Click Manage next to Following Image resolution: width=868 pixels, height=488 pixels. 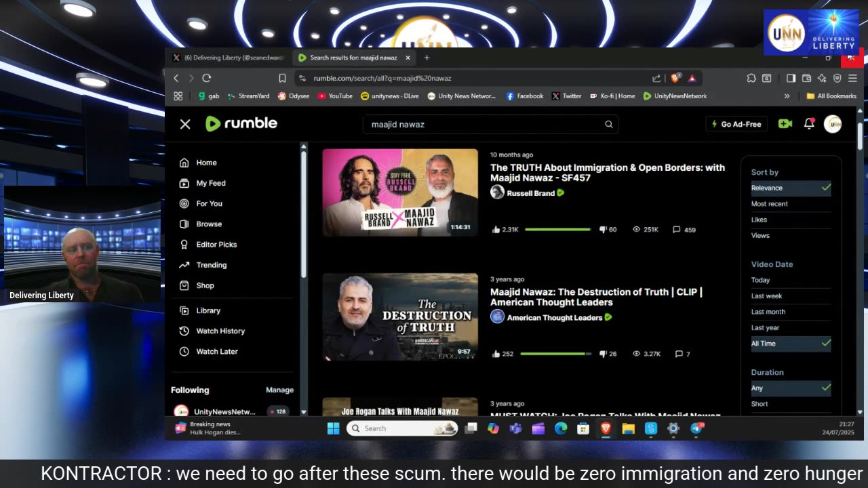279,390
